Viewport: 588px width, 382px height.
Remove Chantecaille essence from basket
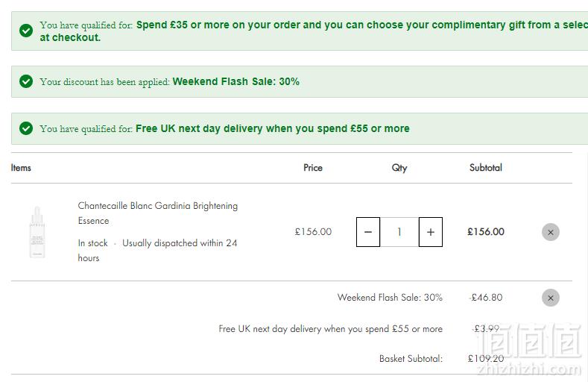pos(551,232)
